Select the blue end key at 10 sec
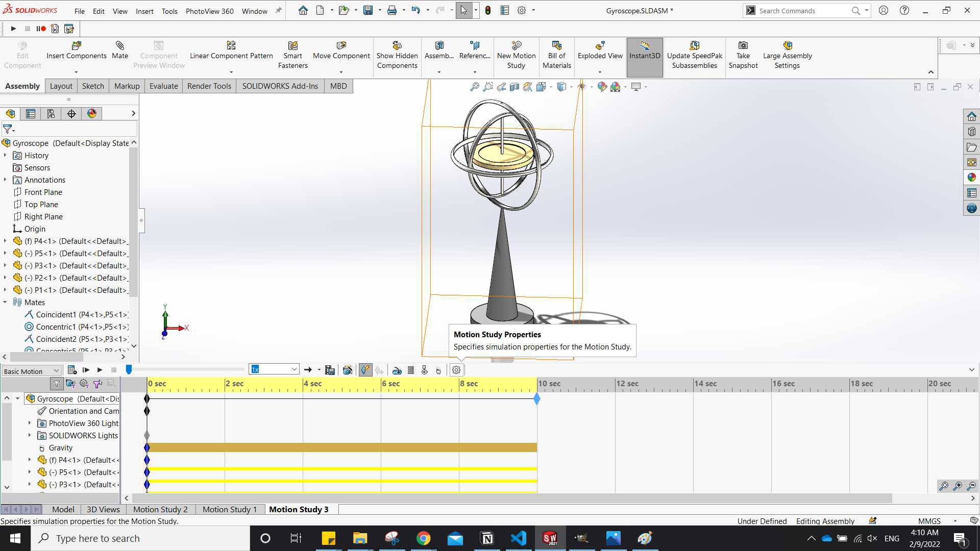Screen dimensions: 980x551 pyautogui.click(x=537, y=399)
